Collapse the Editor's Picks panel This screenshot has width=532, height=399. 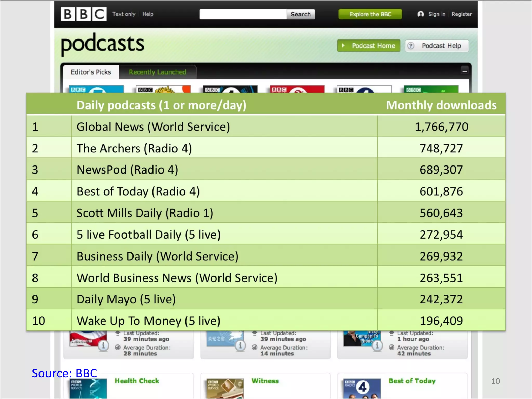click(464, 71)
